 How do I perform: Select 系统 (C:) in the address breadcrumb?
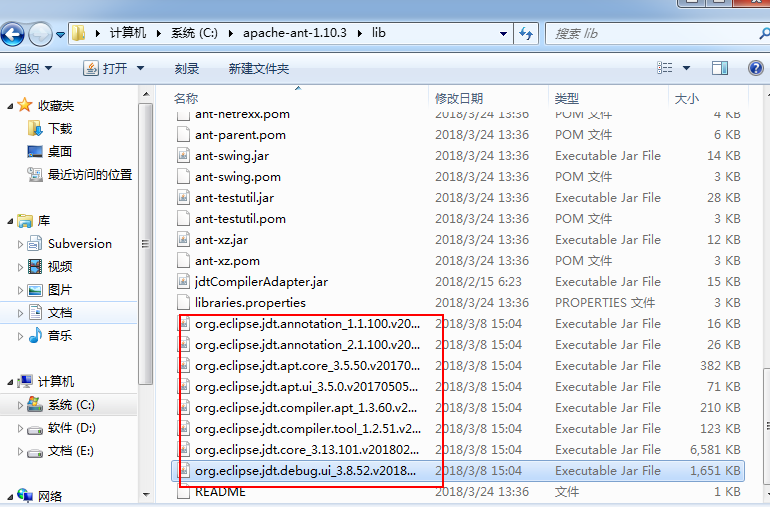(194, 33)
